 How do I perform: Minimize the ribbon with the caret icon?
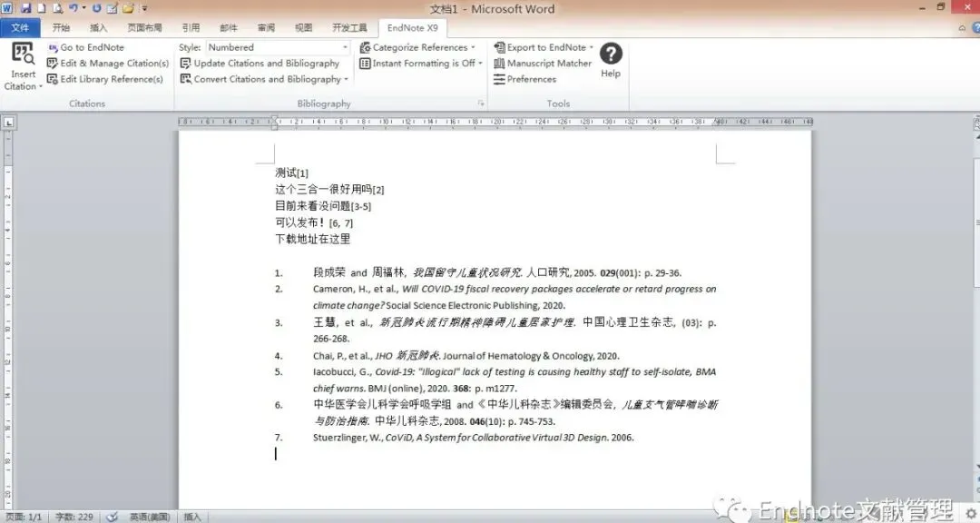(962, 27)
